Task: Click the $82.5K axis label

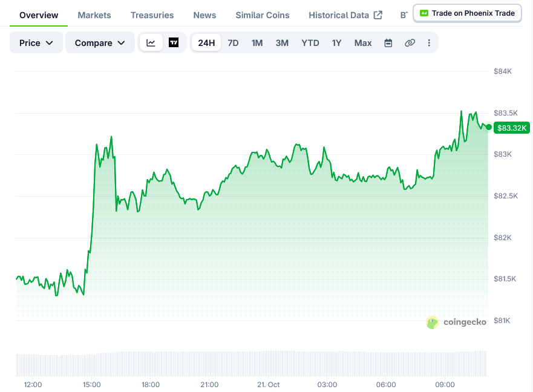Action: tap(505, 196)
